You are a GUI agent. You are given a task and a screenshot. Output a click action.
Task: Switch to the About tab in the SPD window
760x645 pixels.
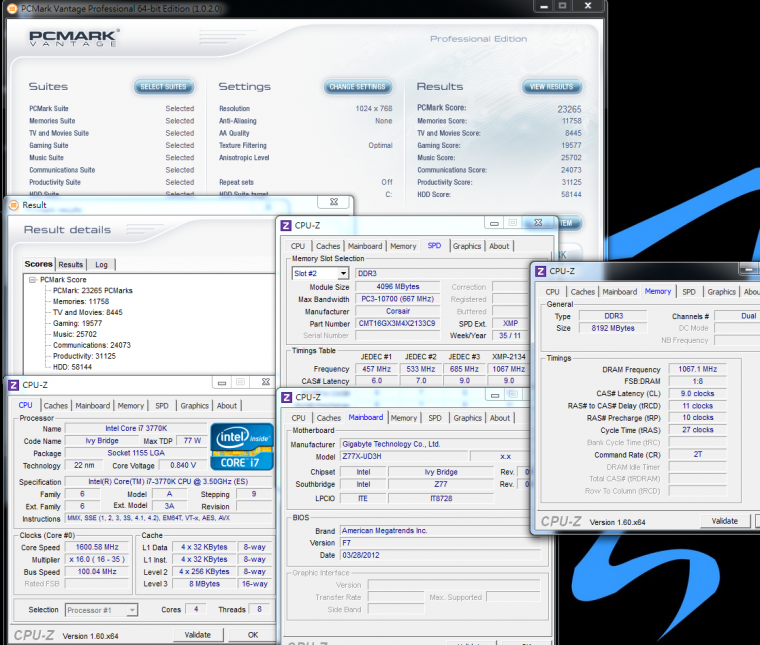pos(499,246)
